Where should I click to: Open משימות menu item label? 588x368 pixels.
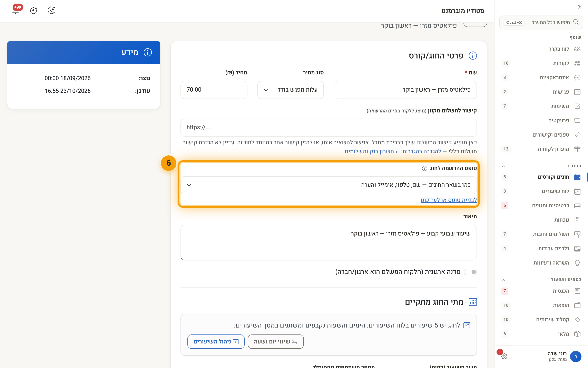(560, 106)
